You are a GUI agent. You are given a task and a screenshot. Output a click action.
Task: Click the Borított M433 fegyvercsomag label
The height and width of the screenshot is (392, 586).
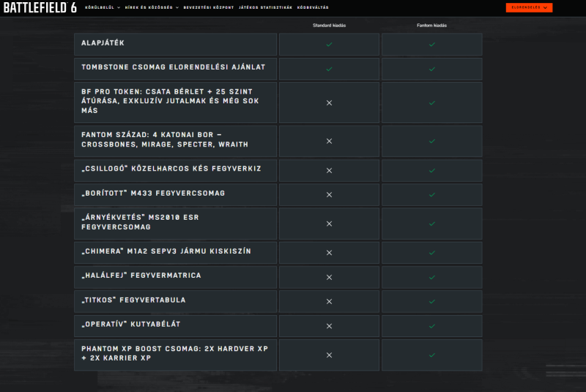(153, 193)
